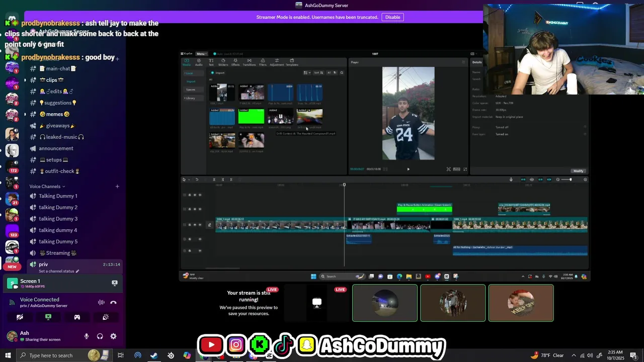
Task: Open the Transitions tab in CapCut
Action: (x=249, y=62)
